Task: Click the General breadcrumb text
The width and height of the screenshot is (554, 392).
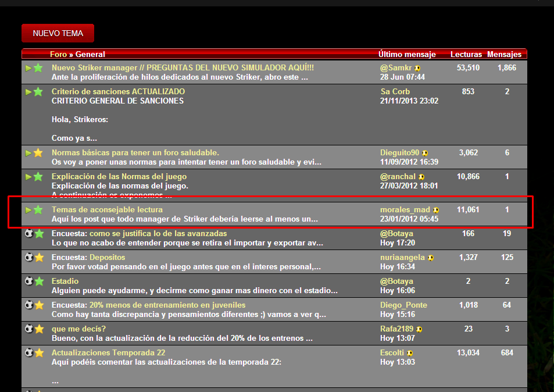Action: tap(90, 54)
